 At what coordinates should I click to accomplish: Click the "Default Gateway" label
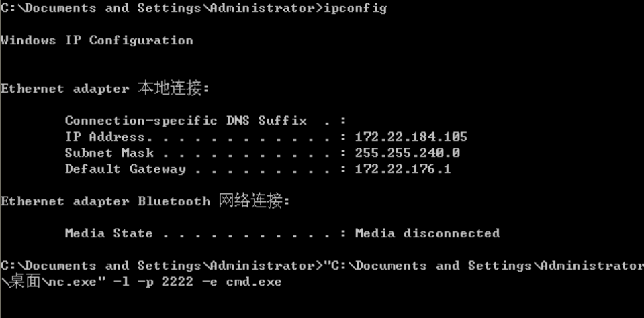point(125,169)
